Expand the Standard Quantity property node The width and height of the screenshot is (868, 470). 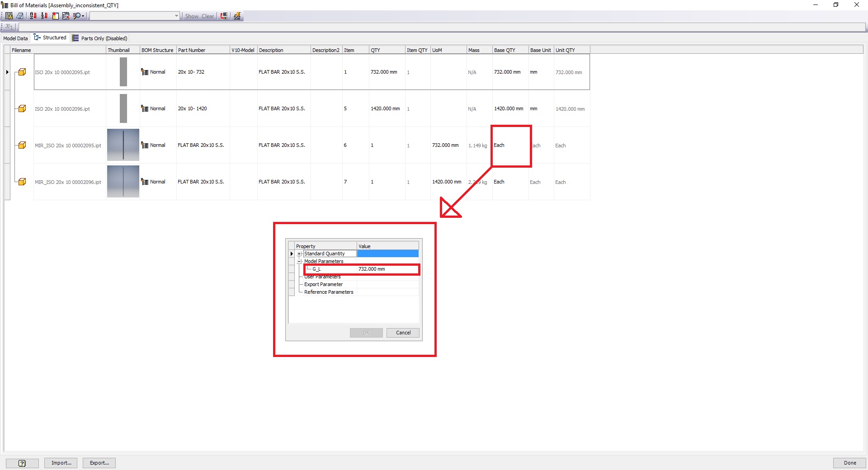click(x=299, y=254)
